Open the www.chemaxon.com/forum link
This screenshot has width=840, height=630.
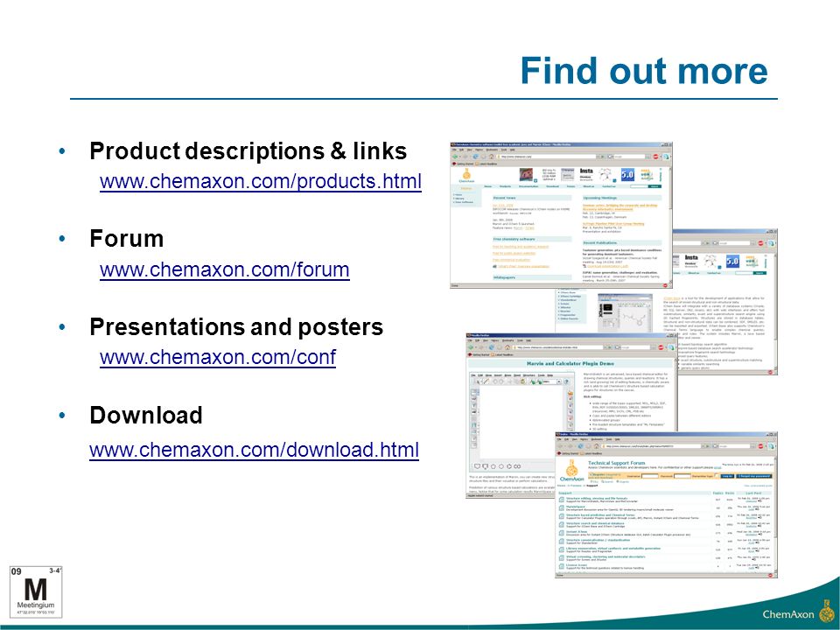pyautogui.click(x=225, y=269)
